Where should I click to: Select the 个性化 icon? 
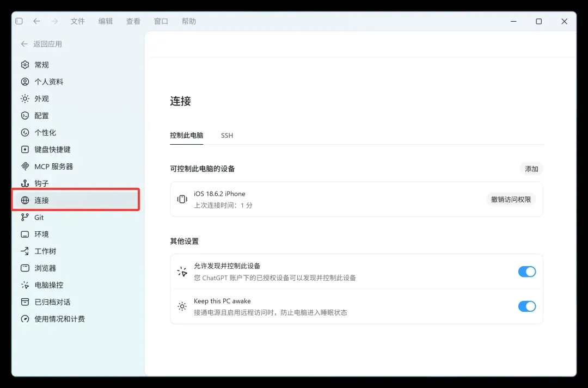click(24, 132)
